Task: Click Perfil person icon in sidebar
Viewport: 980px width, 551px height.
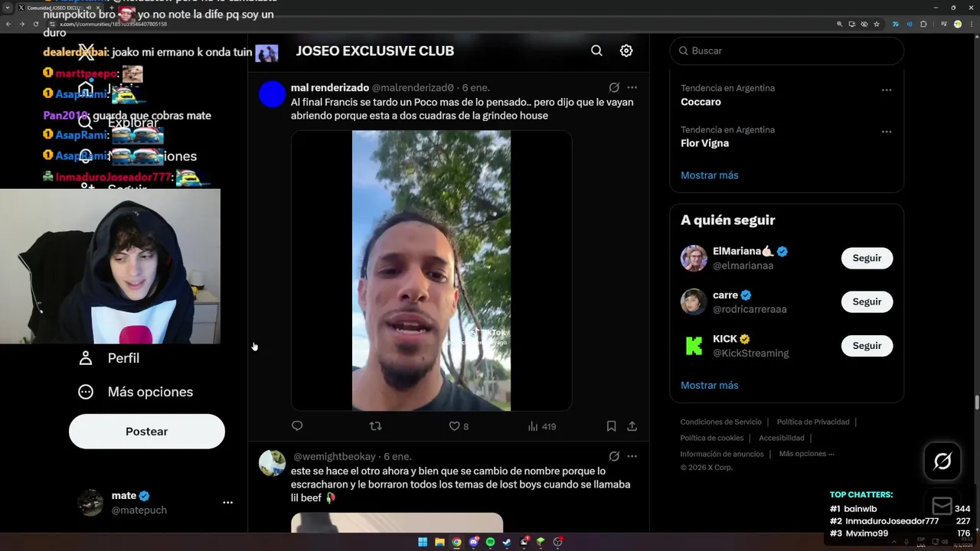Action: point(86,358)
